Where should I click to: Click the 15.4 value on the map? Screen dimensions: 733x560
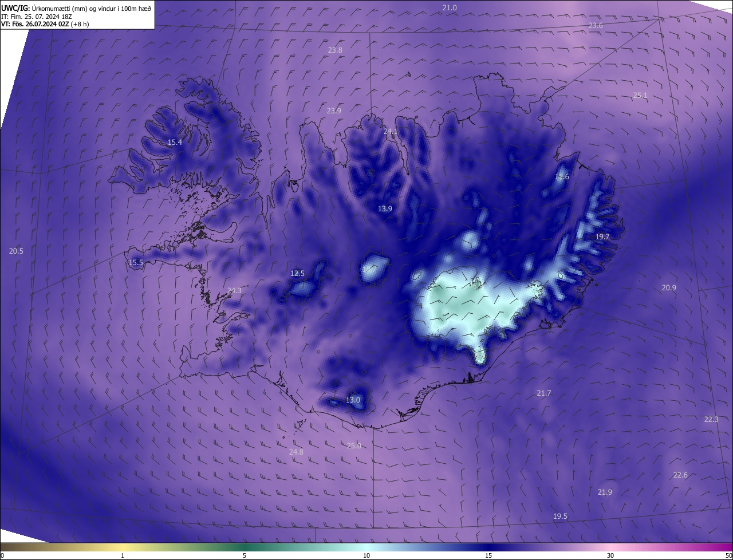pyautogui.click(x=175, y=143)
